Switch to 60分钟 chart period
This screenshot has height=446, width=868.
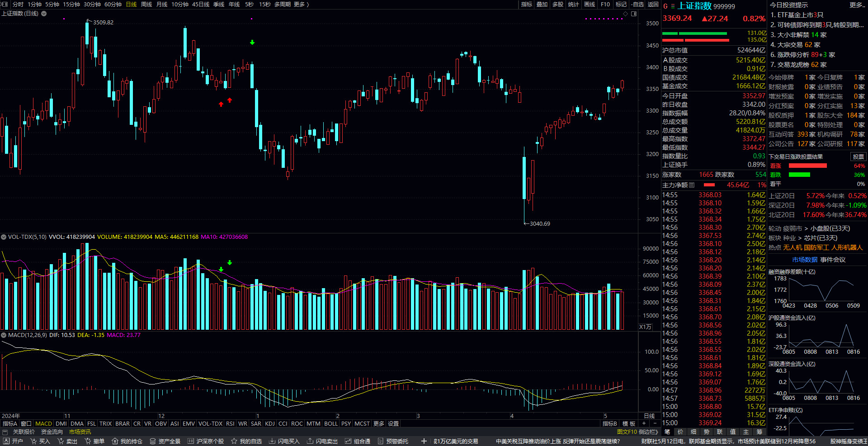[x=113, y=5]
